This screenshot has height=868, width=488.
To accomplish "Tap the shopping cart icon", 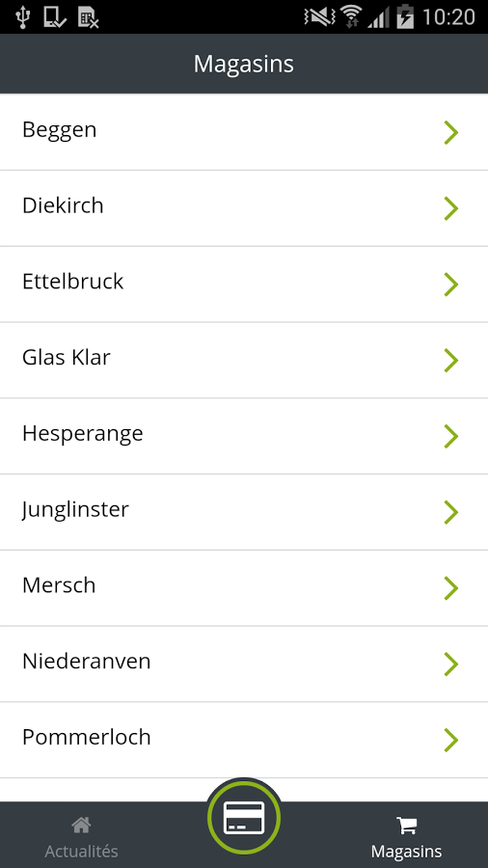I will (407, 826).
